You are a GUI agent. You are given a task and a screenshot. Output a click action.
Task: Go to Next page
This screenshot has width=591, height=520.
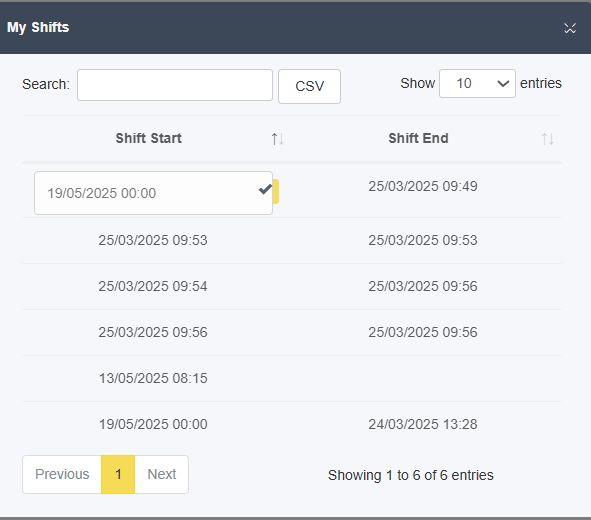(162, 474)
